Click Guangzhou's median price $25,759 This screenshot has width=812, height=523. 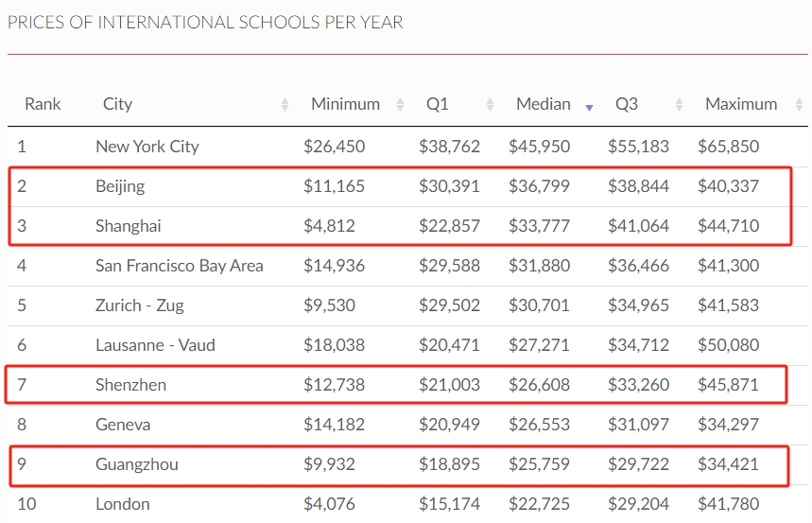(539, 464)
